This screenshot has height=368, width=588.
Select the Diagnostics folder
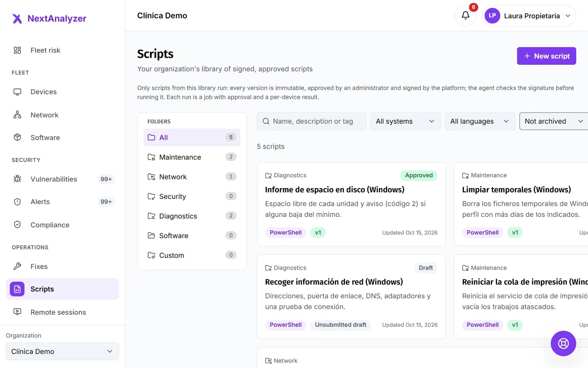pos(192,216)
